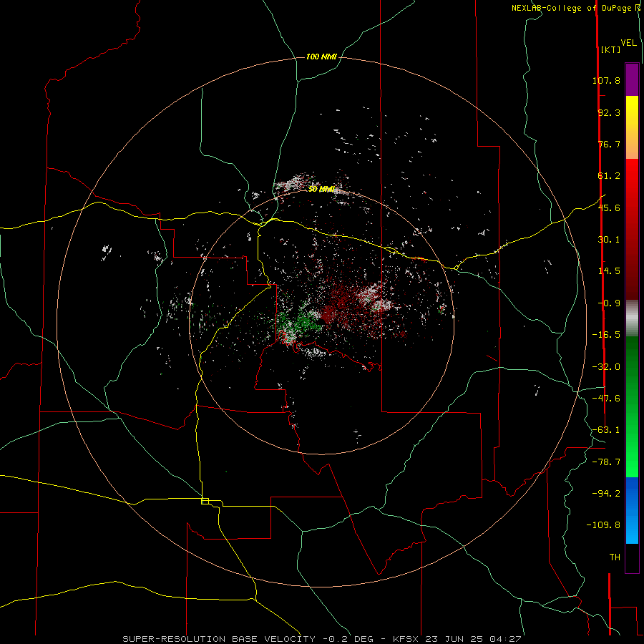Click the Super-Resolution Base Velocity caption
644x644 pixels.
click(x=322, y=639)
